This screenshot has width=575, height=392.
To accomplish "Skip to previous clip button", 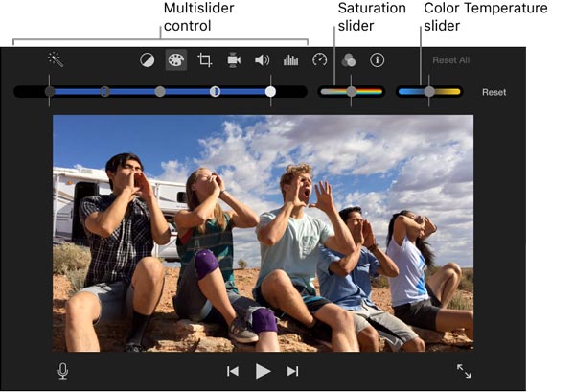I will point(233,372).
